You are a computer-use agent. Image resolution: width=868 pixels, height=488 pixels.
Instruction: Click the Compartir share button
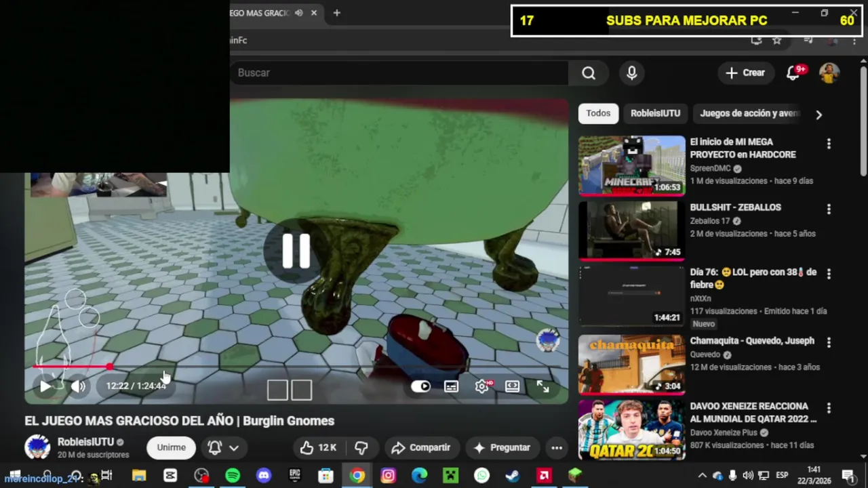pos(421,447)
